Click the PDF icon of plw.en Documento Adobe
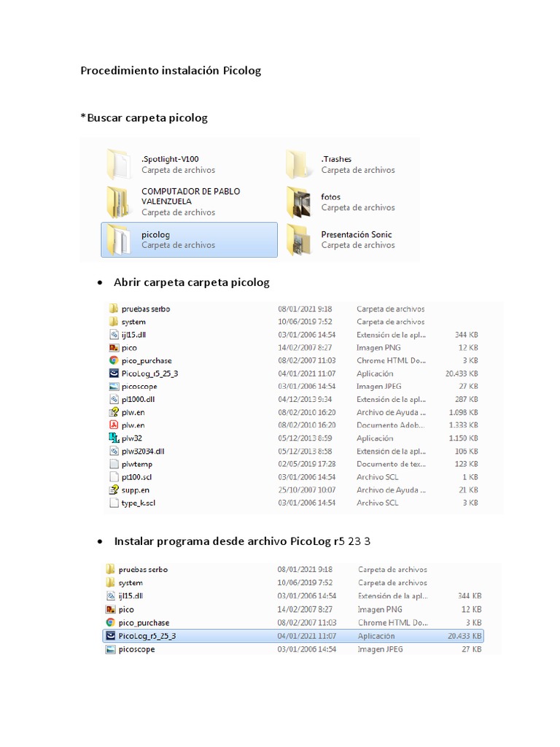The height and width of the screenshot is (747, 560). pyautogui.click(x=114, y=425)
